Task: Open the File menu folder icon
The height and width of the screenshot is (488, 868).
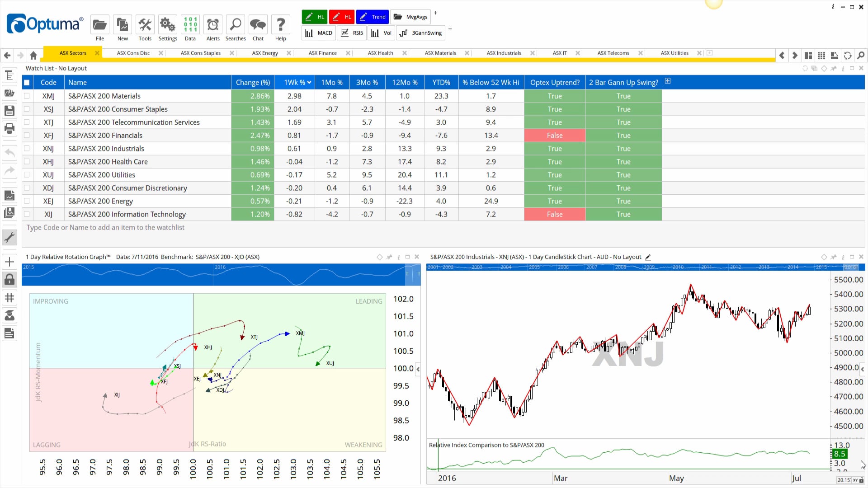Action: 99,24
